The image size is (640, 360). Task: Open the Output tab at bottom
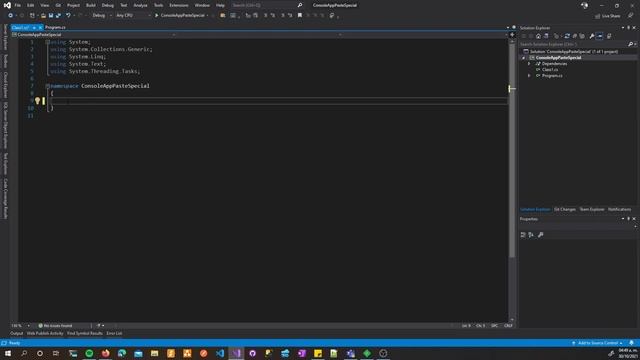pyautogui.click(x=16, y=333)
